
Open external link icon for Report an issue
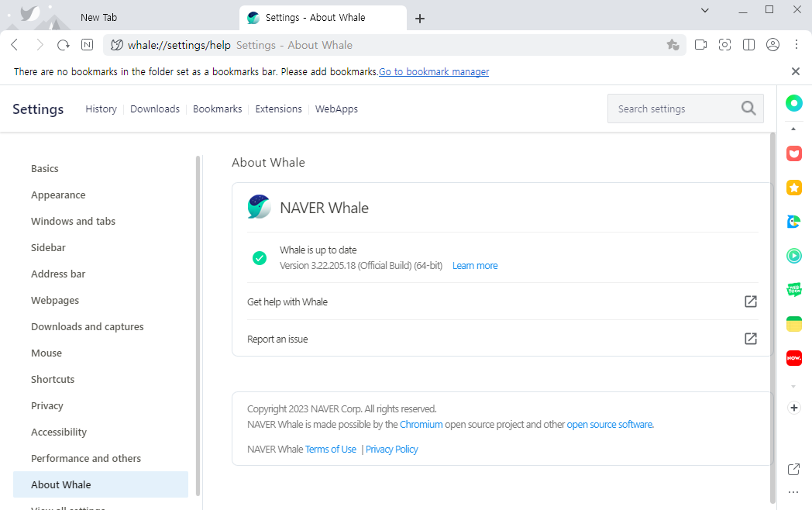750,339
